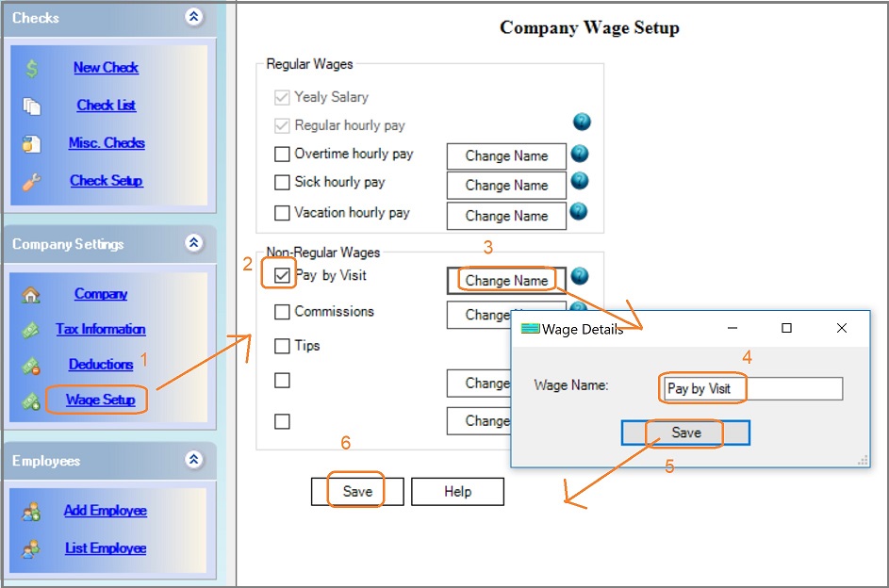Open the Wage Setup link
The image size is (889, 588).
click(x=100, y=400)
